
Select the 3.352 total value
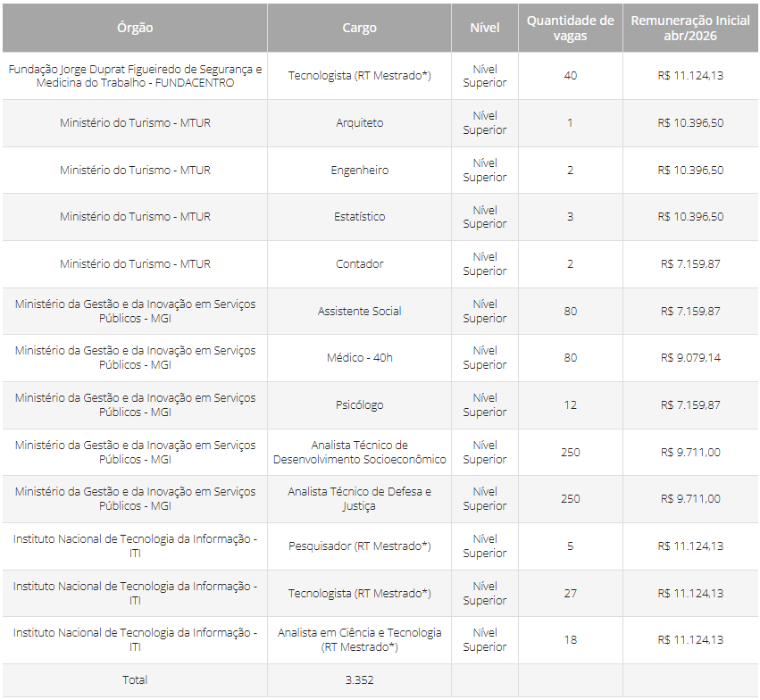(x=359, y=680)
